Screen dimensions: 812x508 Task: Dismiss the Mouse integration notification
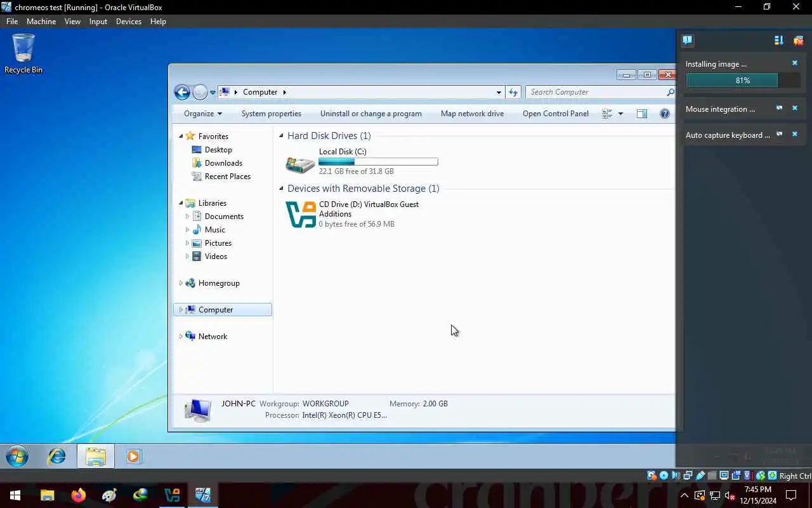tap(794, 109)
